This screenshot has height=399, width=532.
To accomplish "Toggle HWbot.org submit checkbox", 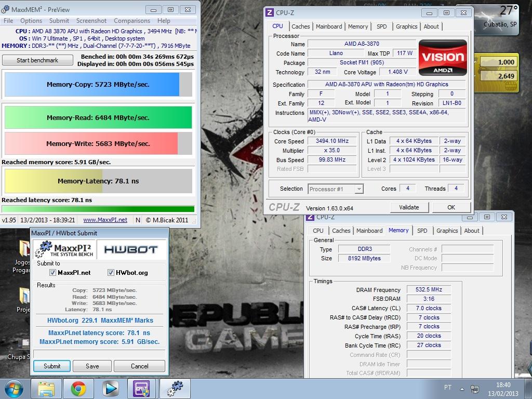I will pos(111,272).
